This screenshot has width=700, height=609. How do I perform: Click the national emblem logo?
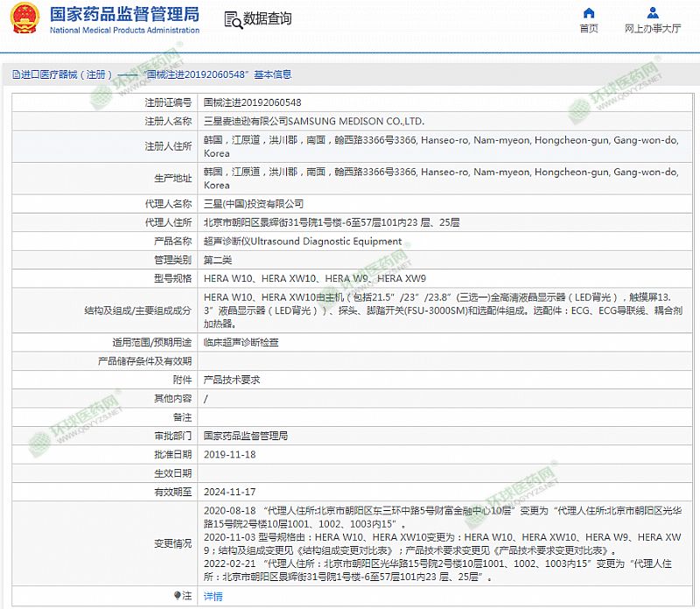pyautogui.click(x=23, y=21)
